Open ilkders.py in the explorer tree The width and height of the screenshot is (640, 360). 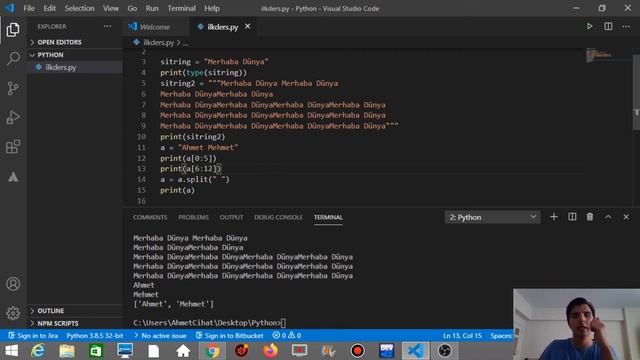coord(75,67)
